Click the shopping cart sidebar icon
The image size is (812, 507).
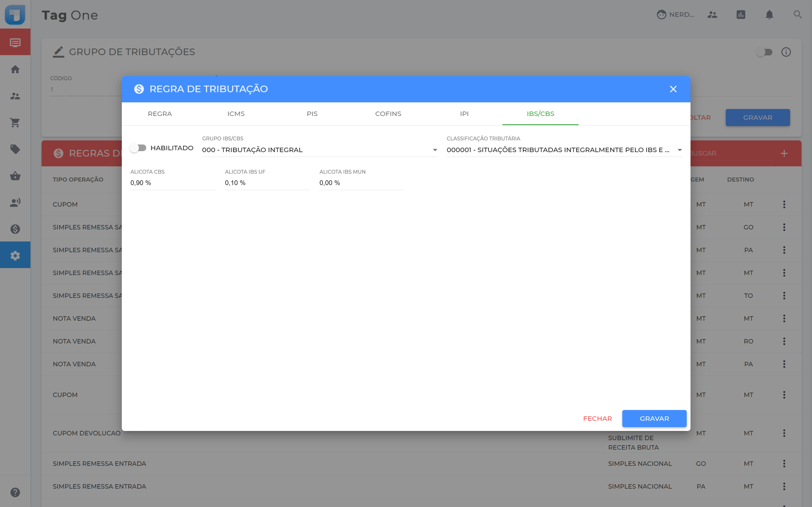15,122
